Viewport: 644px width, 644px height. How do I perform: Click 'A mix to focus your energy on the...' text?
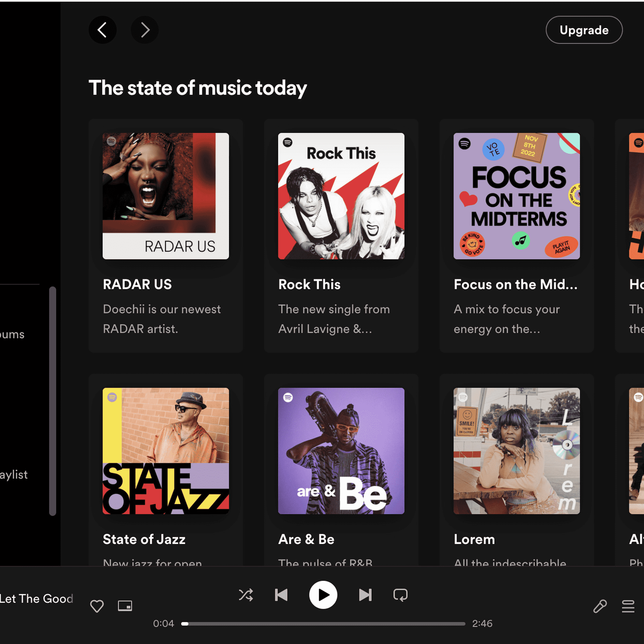click(507, 319)
